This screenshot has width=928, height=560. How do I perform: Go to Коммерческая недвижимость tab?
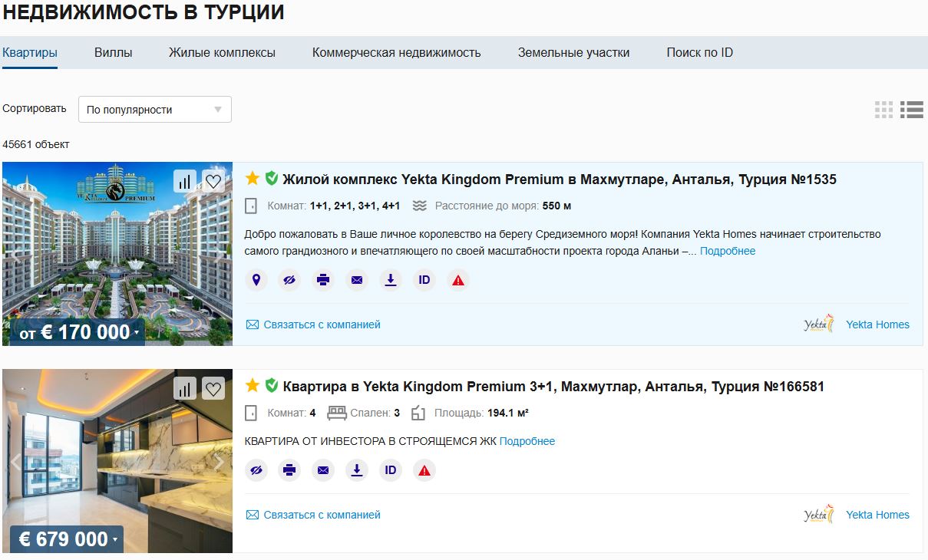[396, 53]
